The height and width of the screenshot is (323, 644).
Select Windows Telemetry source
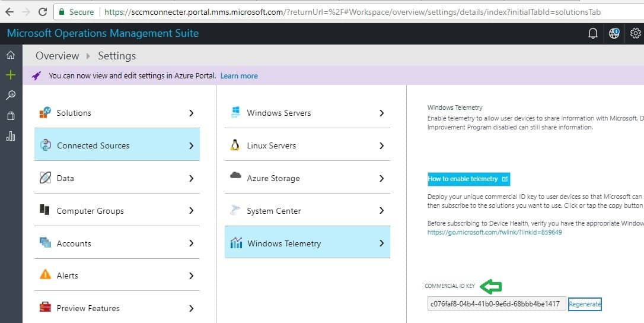(307, 242)
